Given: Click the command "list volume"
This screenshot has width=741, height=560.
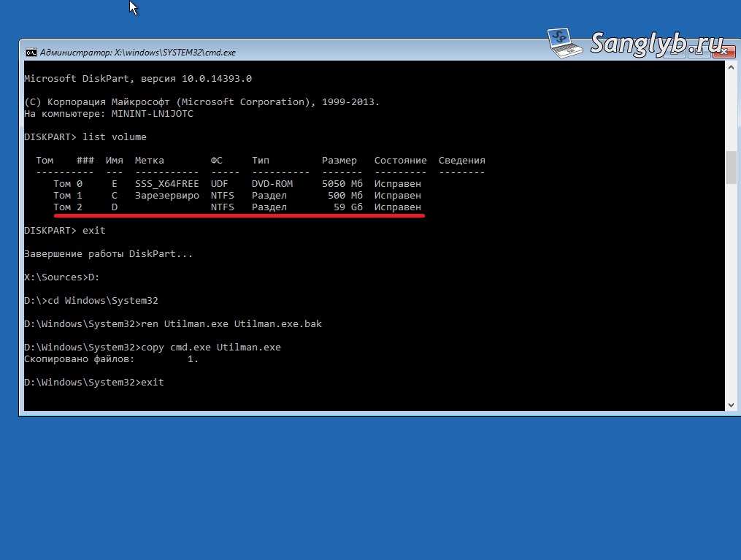Looking at the screenshot, I should pos(115,137).
